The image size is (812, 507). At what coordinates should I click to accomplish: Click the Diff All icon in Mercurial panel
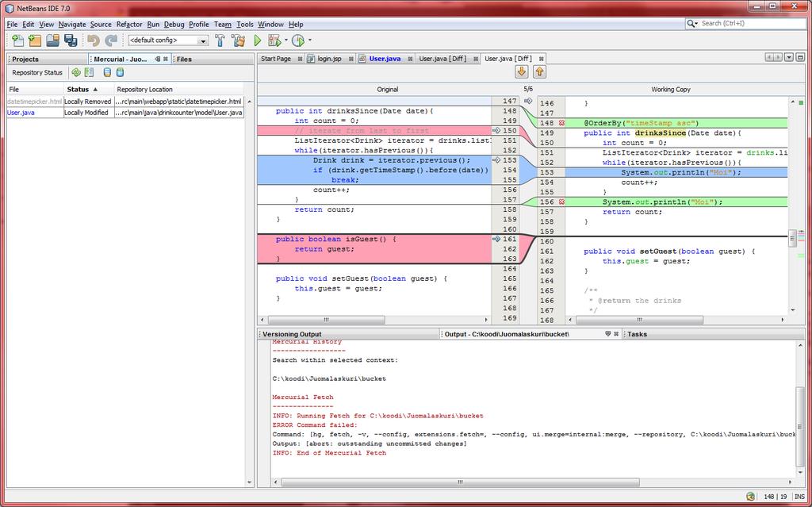click(89, 72)
